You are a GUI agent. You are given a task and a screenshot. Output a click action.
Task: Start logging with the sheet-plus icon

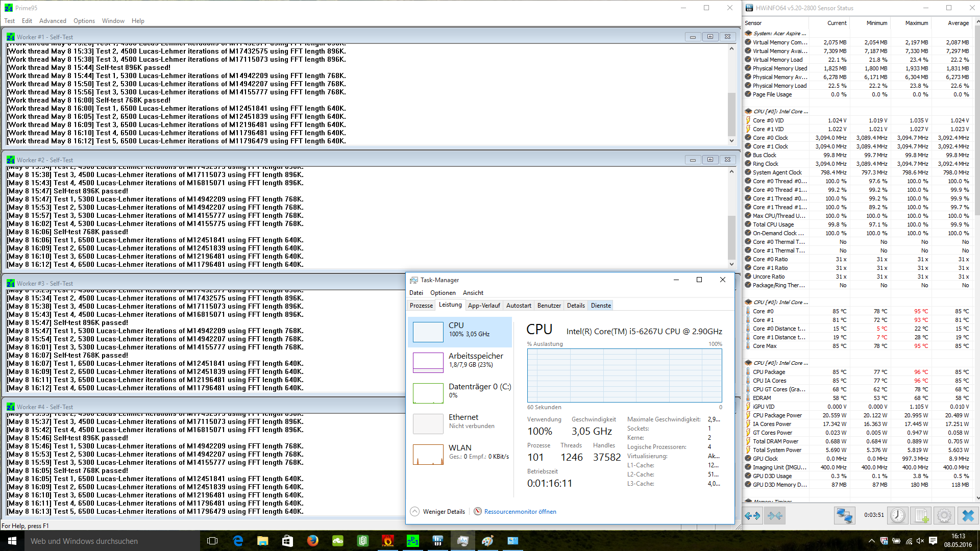921,516
